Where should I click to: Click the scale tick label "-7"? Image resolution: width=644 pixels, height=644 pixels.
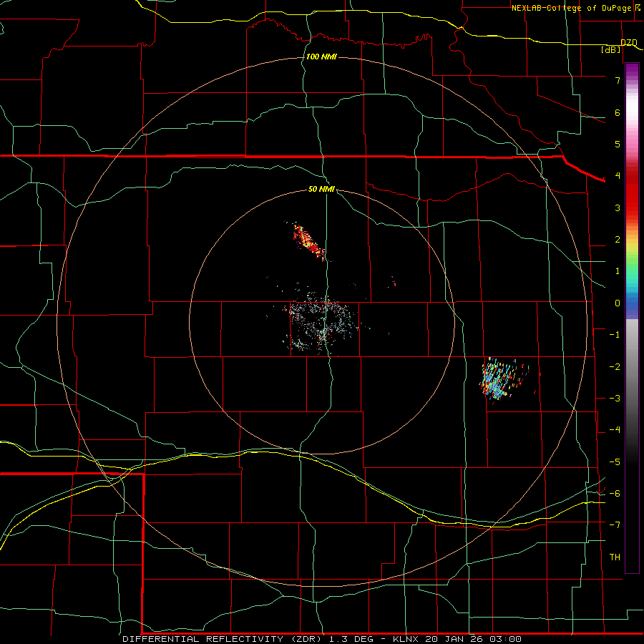pyautogui.click(x=615, y=525)
